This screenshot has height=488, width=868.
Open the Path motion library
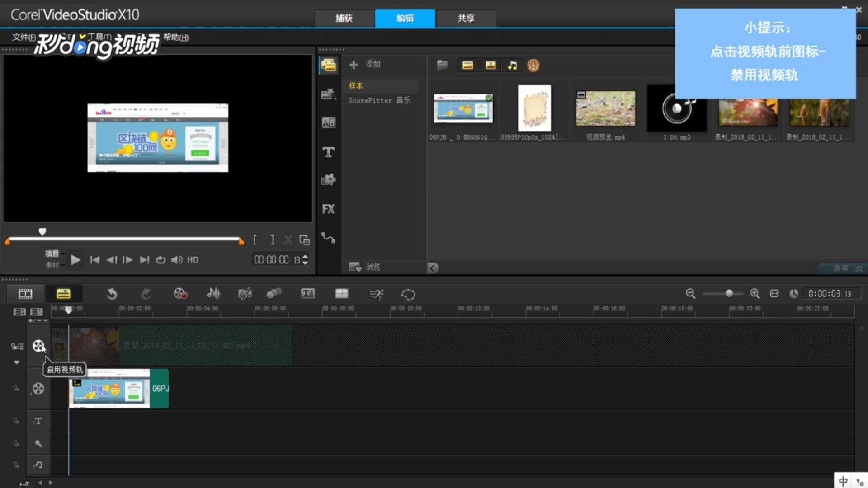[x=329, y=238]
